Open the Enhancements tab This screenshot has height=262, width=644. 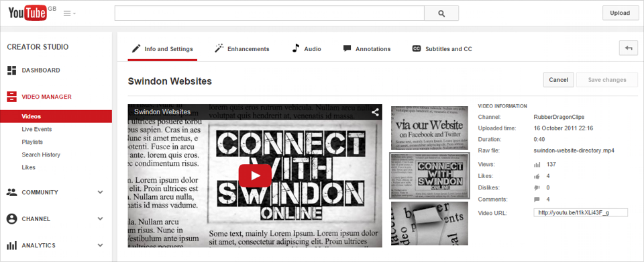pyautogui.click(x=242, y=49)
